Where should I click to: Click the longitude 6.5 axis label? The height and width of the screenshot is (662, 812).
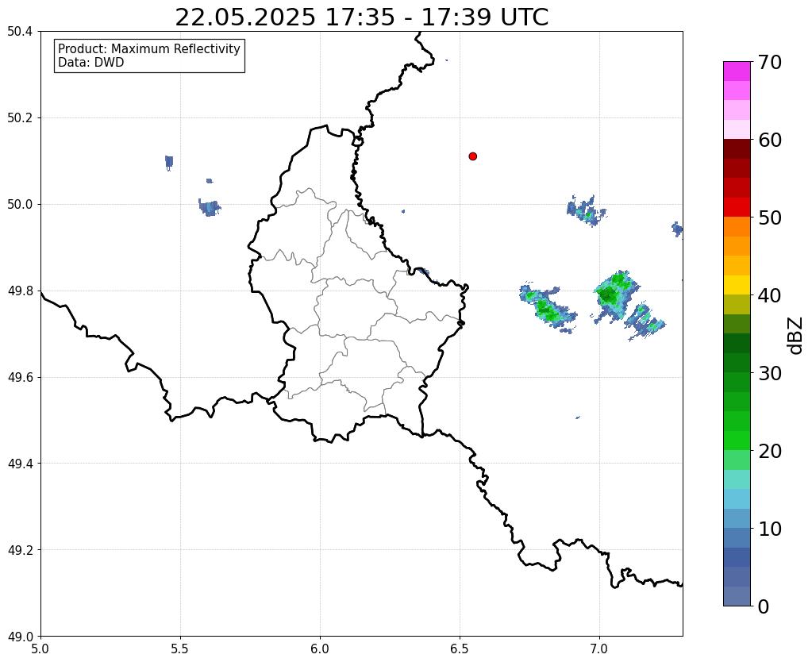pyautogui.click(x=460, y=649)
